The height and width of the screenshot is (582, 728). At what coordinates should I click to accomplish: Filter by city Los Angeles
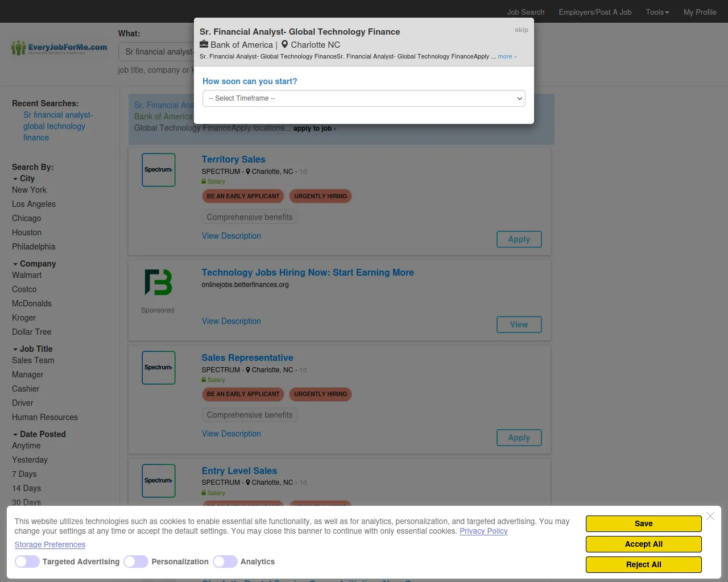click(34, 204)
